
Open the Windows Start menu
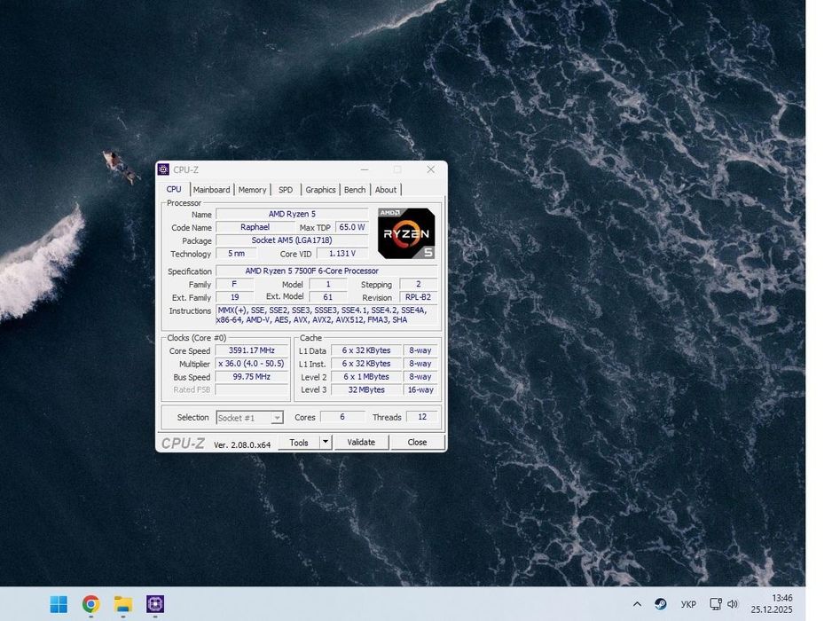pos(59,604)
